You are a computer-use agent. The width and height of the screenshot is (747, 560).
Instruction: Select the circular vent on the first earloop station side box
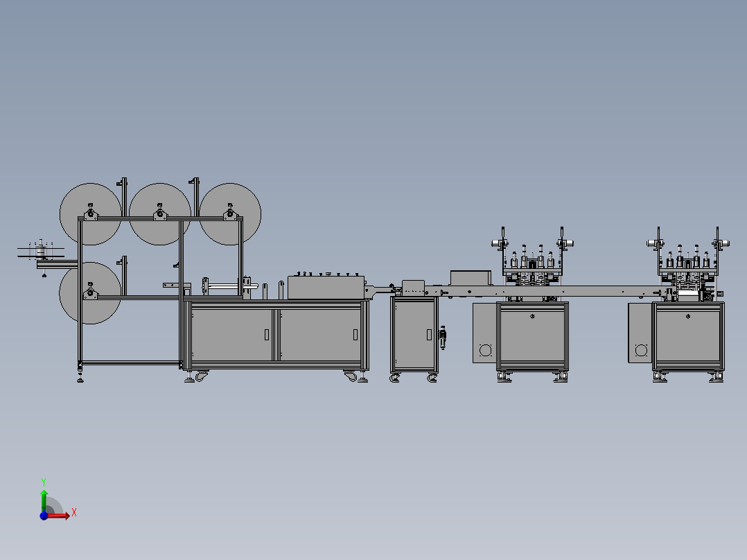[486, 351]
